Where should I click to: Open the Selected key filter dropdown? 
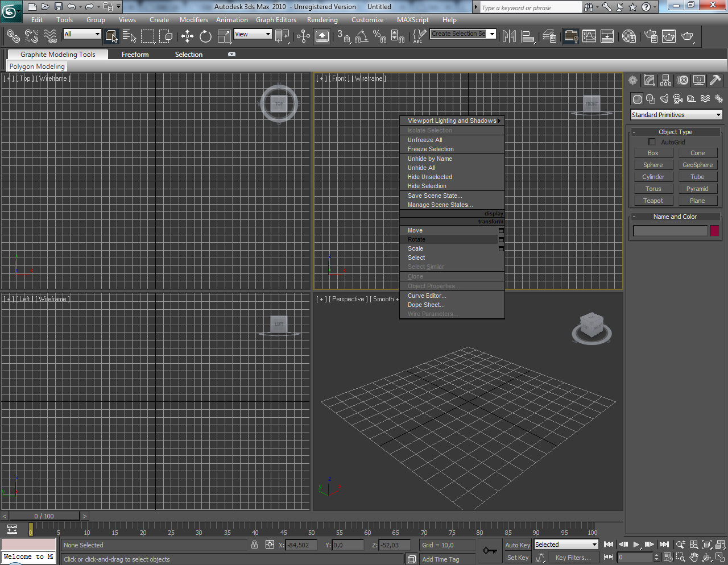pos(566,545)
